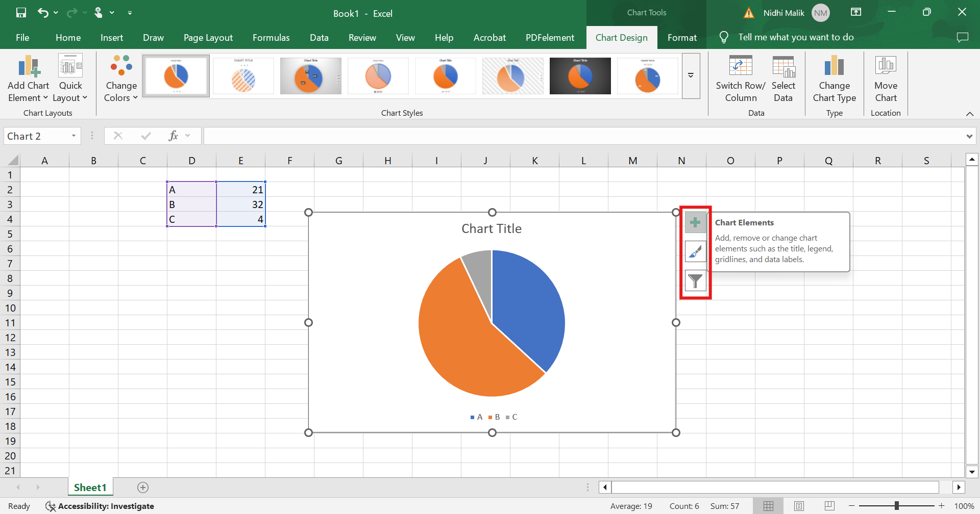The height and width of the screenshot is (514, 980).
Task: Expand the Touch/Mouse mode dropdown arrow
Action: pyautogui.click(x=112, y=13)
